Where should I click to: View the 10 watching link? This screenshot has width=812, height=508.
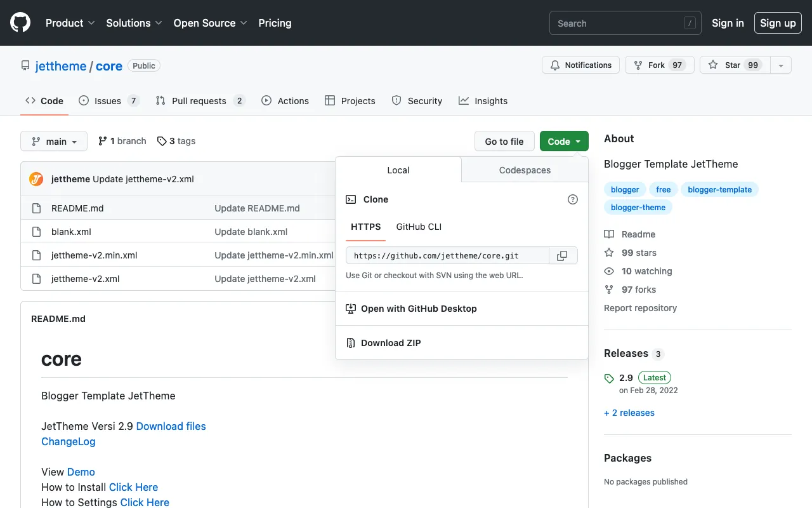tap(638, 271)
